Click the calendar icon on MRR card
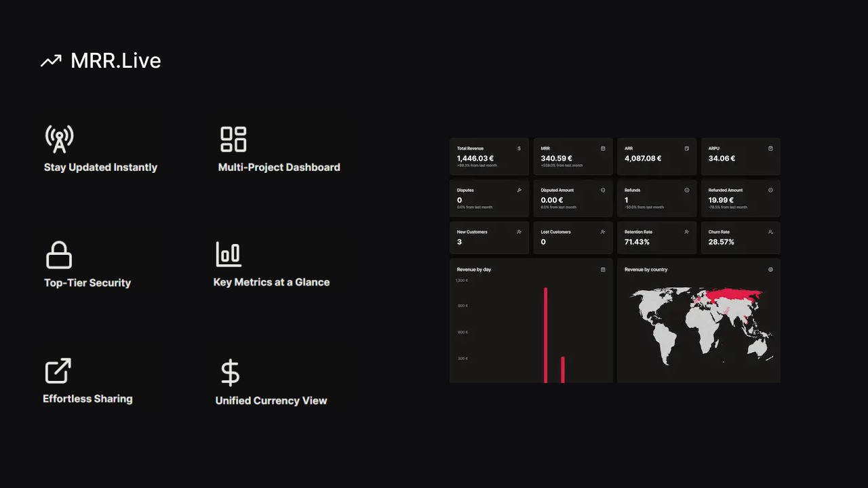The image size is (868, 488). click(603, 148)
